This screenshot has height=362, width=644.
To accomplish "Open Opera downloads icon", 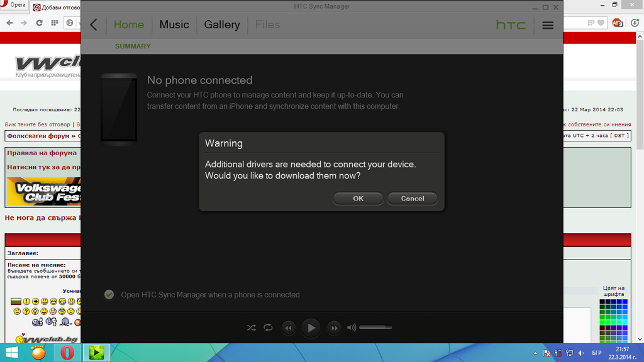I will [635, 23].
